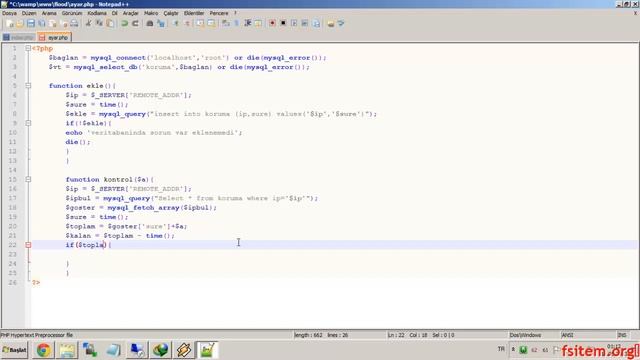
Task: Click the Save All toolbar icon
Action: pyautogui.click(x=42, y=24)
